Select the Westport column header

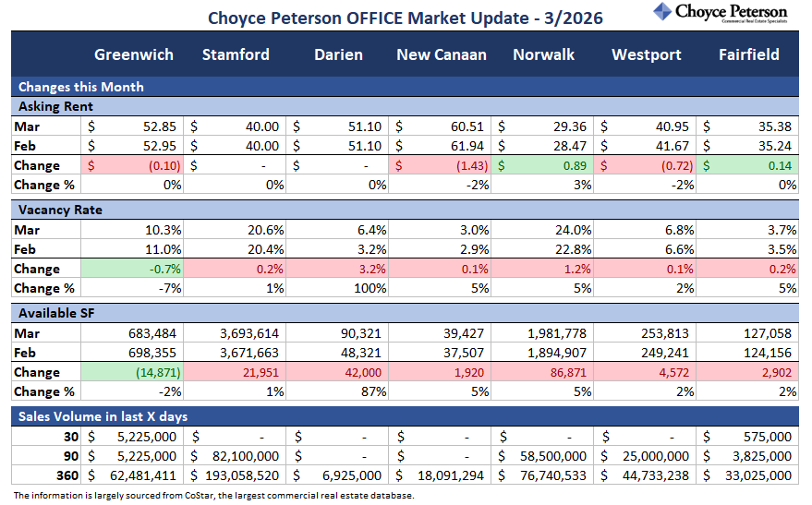pyautogui.click(x=647, y=54)
